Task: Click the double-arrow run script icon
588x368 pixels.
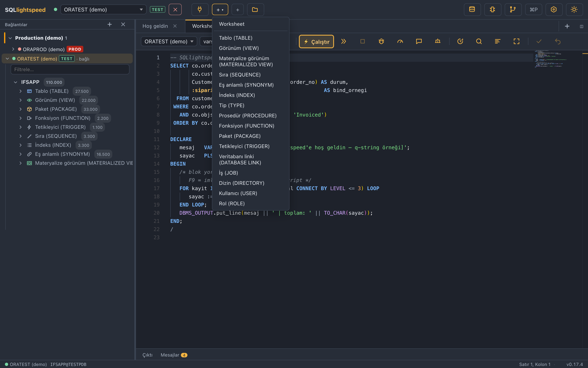Action: (344, 41)
